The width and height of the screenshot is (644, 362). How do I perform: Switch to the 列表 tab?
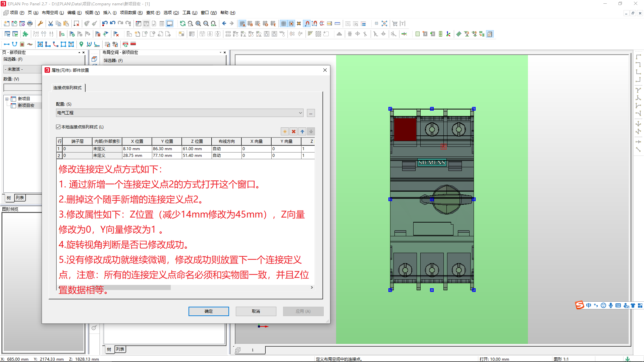pyautogui.click(x=20, y=198)
